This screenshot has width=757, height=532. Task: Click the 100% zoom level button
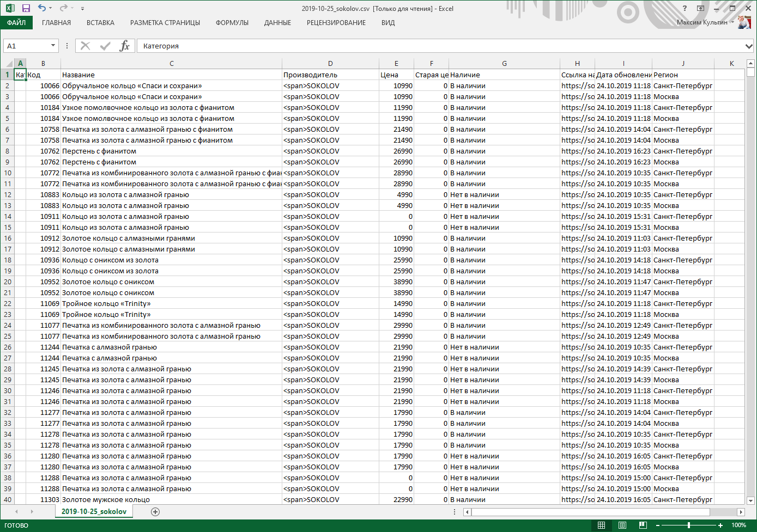[738, 525]
